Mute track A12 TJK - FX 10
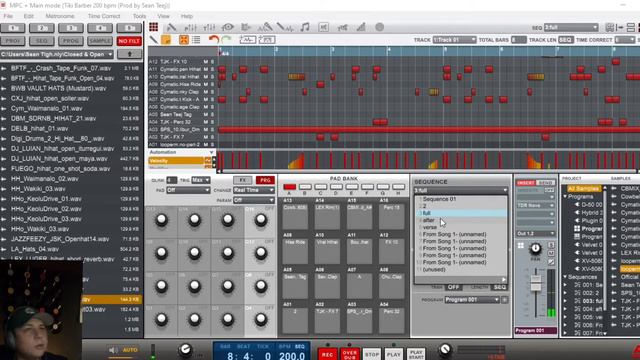 click(206, 62)
